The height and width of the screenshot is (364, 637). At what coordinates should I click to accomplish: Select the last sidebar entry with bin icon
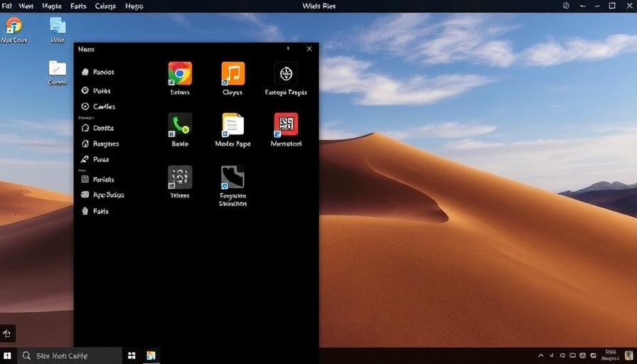95,211
